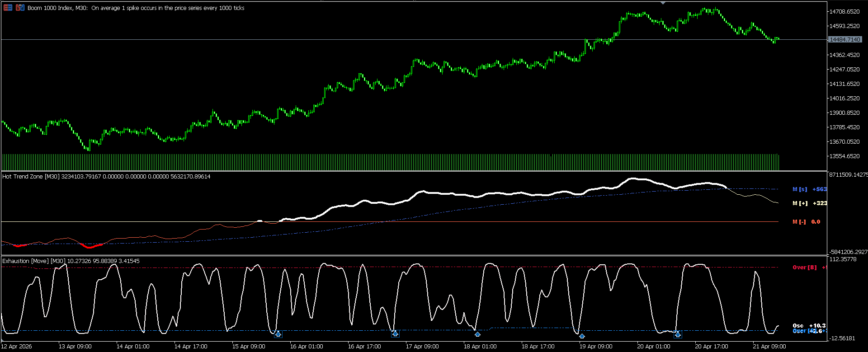Click price scale value 14593.2520
The image size is (868, 352).
coord(844,26)
